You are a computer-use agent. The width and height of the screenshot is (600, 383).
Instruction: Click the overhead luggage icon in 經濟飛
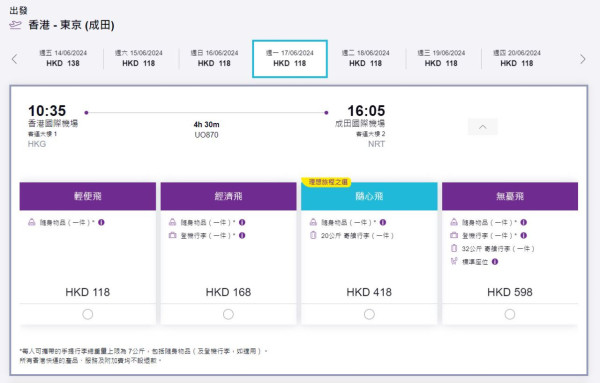173,235
